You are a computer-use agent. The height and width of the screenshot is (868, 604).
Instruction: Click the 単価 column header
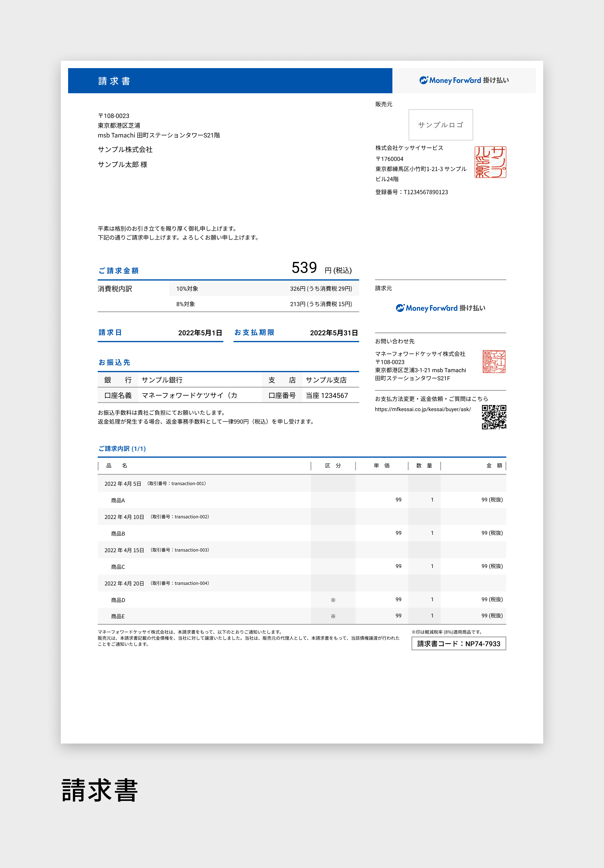pyautogui.click(x=382, y=466)
